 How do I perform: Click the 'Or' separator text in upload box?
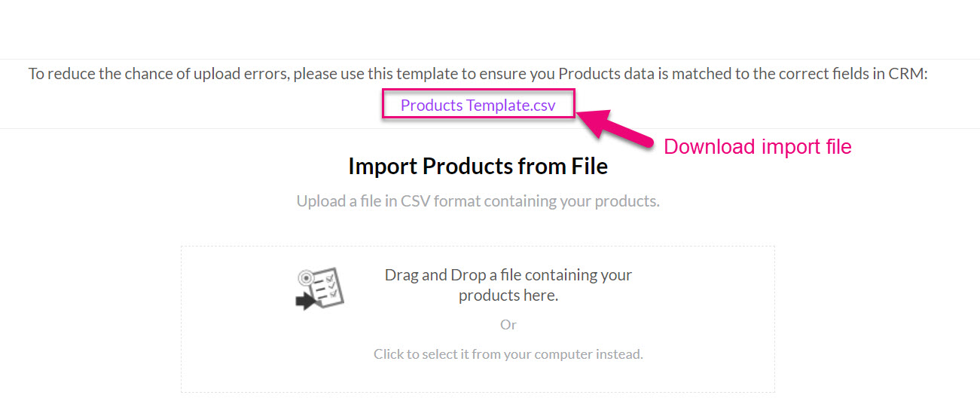508,325
